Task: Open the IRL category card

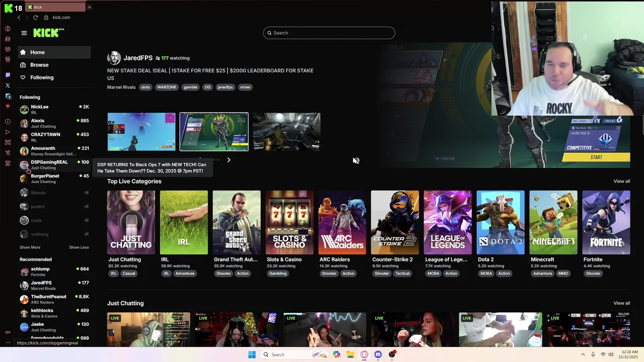Action: tap(184, 222)
